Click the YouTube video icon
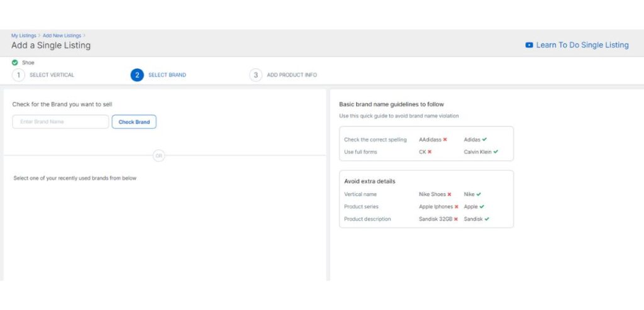644x310 pixels. coord(530,45)
